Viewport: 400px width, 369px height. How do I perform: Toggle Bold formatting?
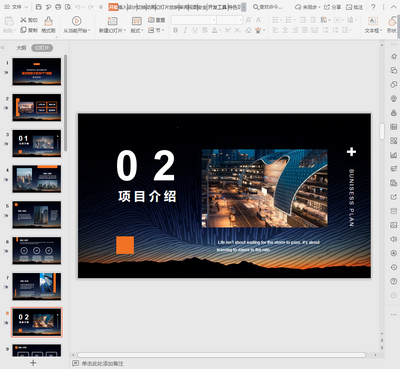[x=176, y=30]
